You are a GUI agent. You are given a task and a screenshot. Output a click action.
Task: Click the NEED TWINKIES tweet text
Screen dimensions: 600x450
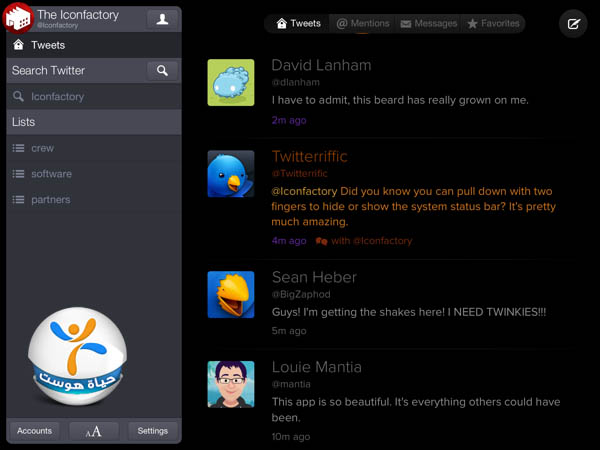409,312
